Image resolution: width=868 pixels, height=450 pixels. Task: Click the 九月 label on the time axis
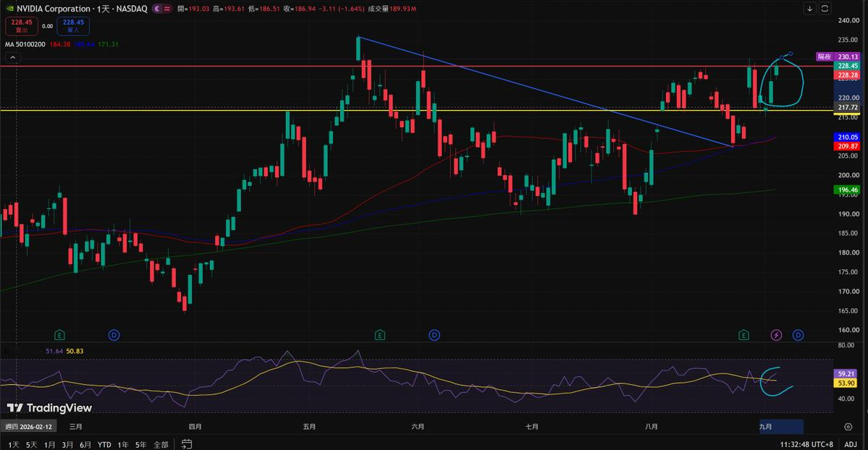tap(766, 427)
